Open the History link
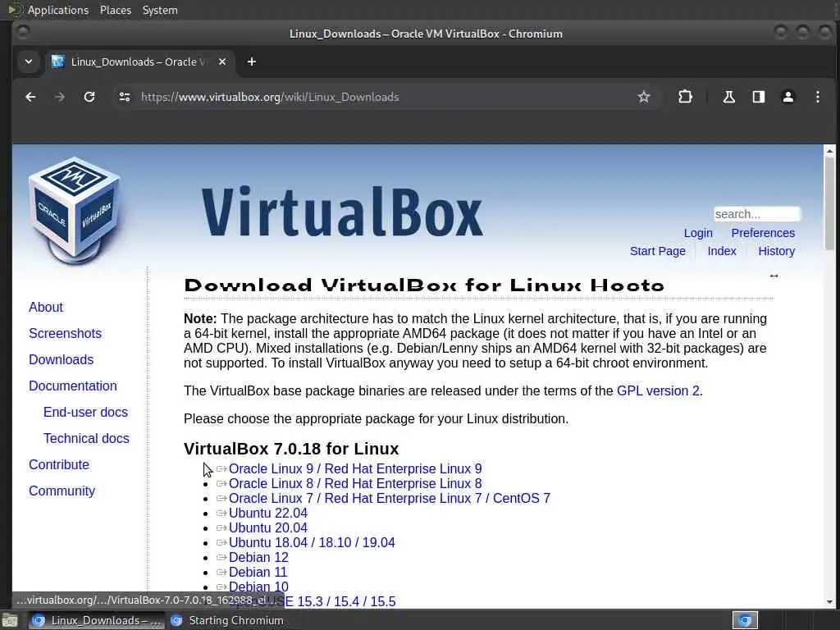Screen dimensions: 840x630 point(776,251)
